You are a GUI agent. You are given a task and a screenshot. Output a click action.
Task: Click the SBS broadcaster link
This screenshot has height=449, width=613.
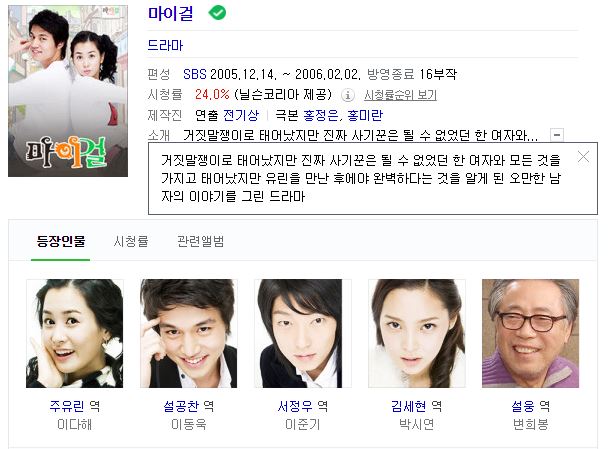click(194, 74)
